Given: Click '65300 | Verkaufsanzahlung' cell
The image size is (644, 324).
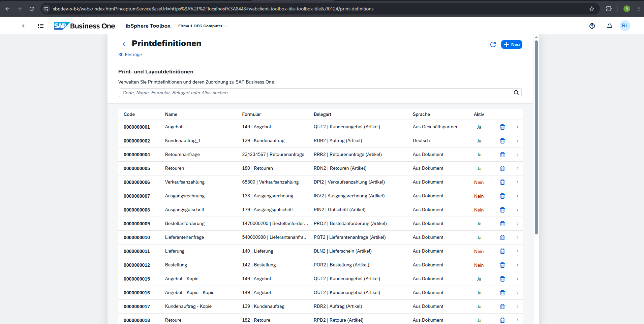Looking at the screenshot, I should [x=270, y=182].
